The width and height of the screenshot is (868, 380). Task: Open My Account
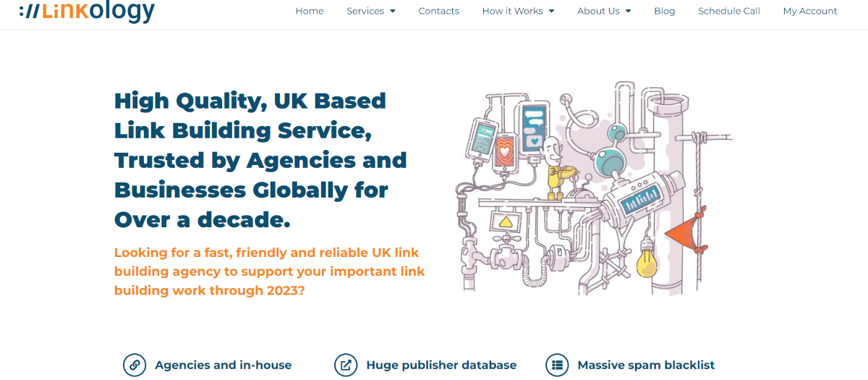[810, 11]
